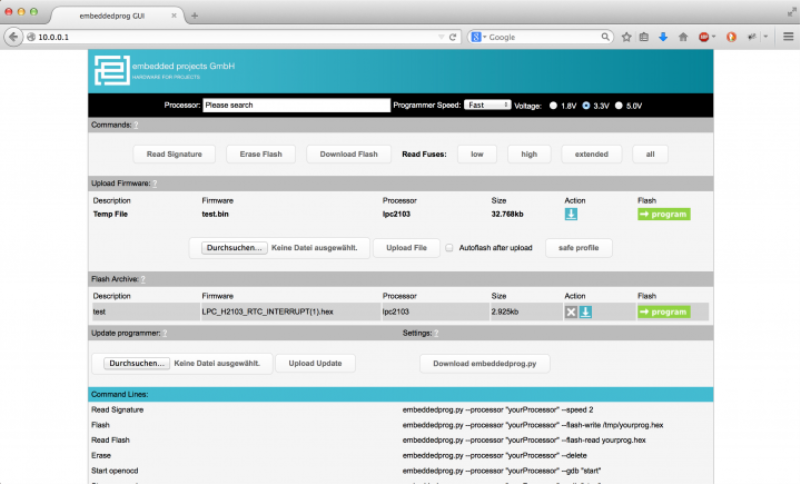
Task: Open the browser downloads arrow
Action: pos(663,37)
